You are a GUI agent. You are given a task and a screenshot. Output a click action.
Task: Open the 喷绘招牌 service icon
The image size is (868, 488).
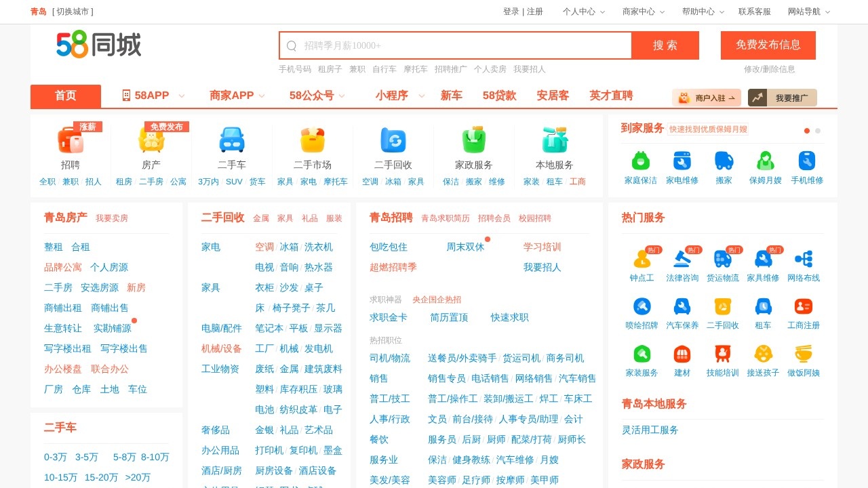(642, 306)
